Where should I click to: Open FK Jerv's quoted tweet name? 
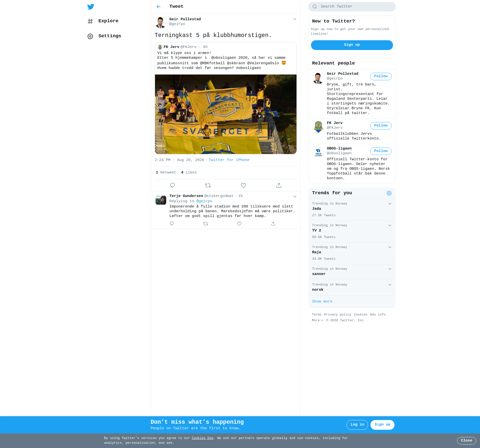[171, 47]
